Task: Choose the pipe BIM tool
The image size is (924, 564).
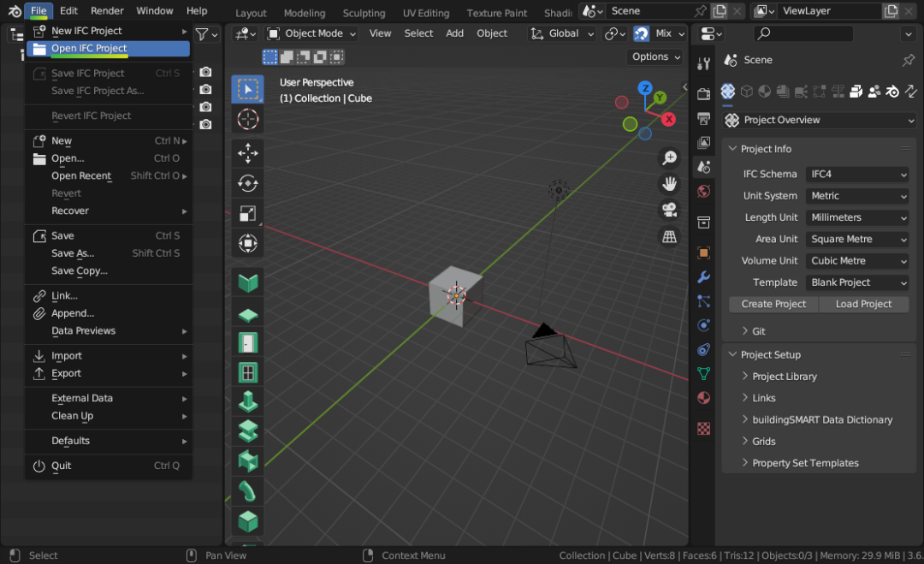Action: [x=247, y=491]
